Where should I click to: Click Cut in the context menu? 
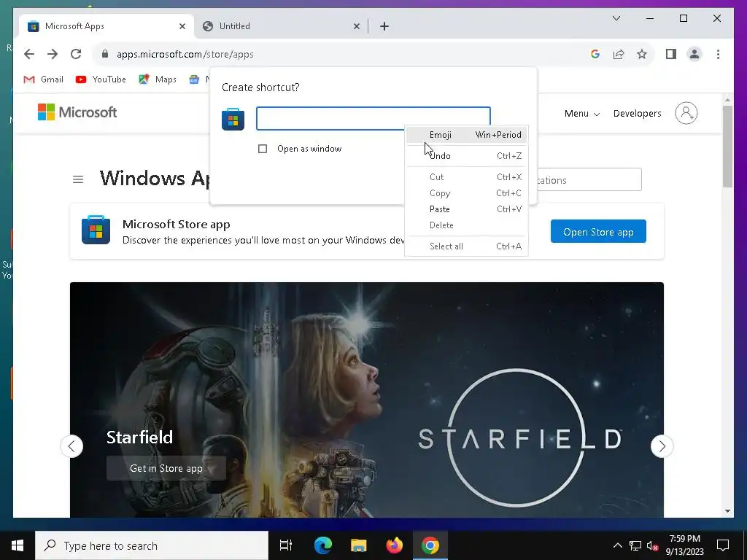[x=466, y=176]
